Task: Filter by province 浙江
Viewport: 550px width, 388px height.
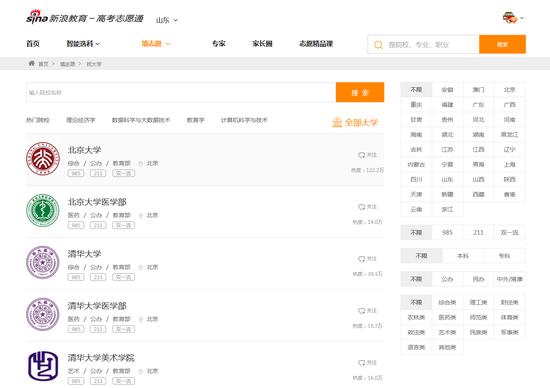Action: pyautogui.click(x=447, y=209)
